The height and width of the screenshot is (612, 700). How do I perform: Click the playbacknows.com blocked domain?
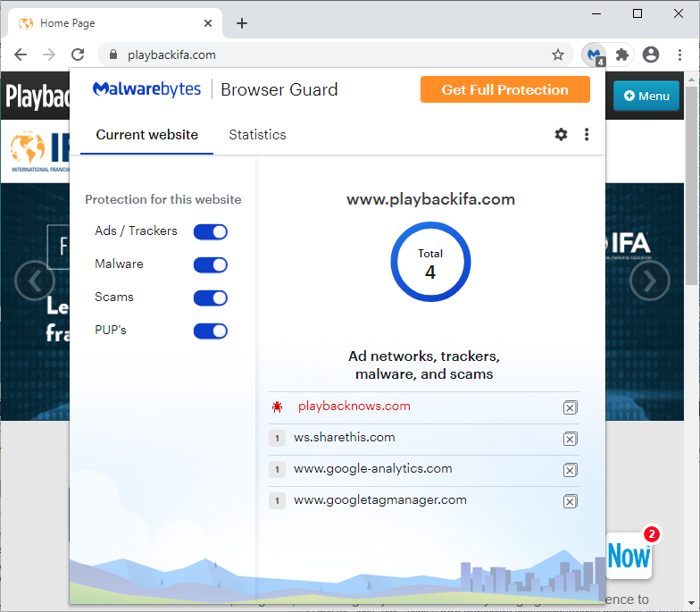[354, 406]
